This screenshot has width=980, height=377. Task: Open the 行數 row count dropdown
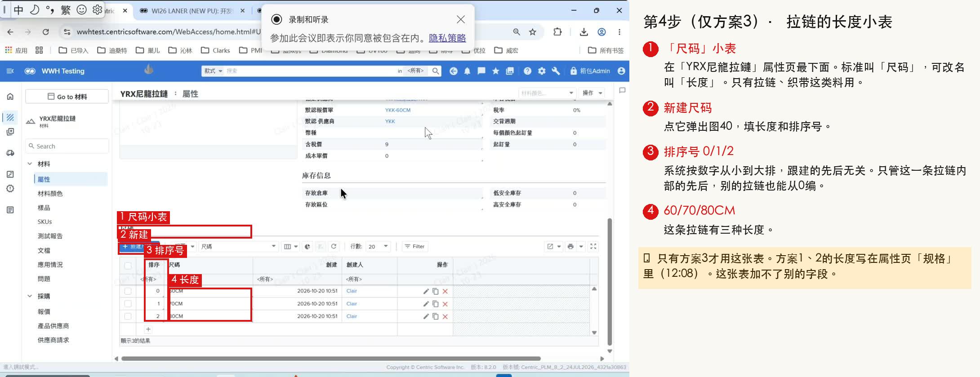(378, 246)
